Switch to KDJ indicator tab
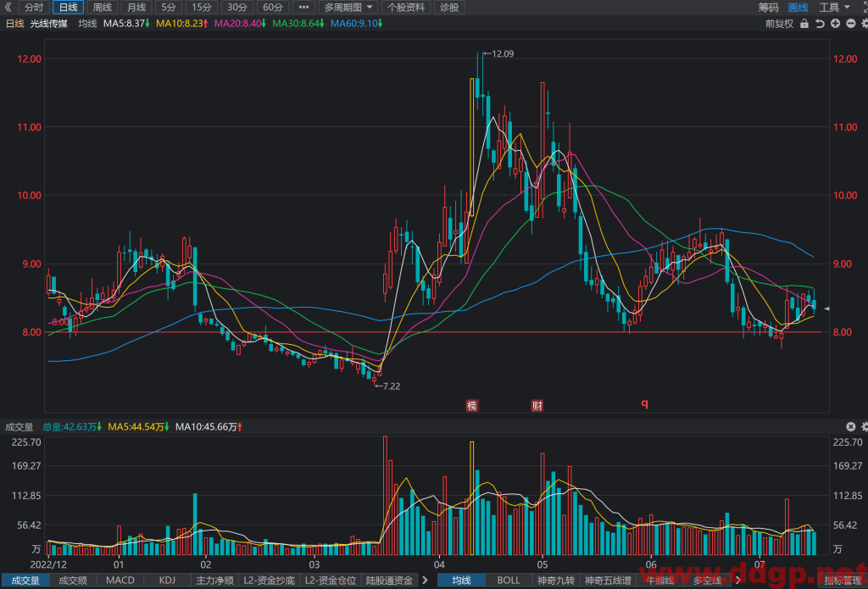 [167, 581]
